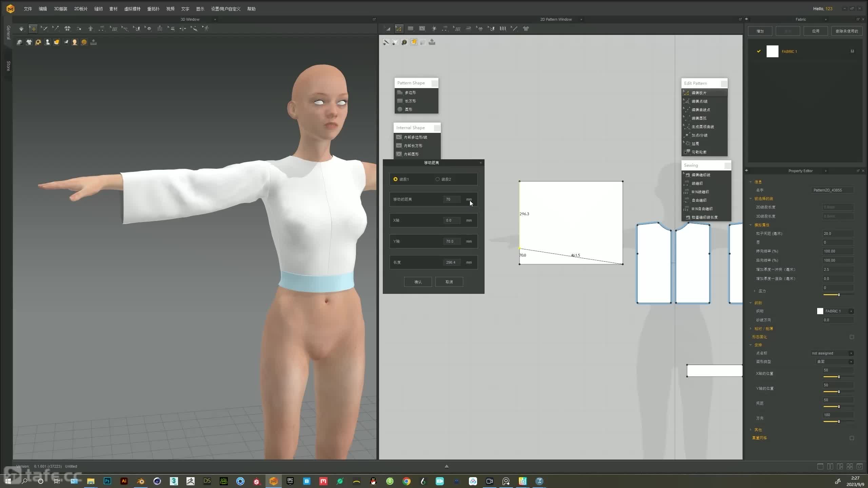
Task: Toggle the Pattern Shape panel header box
Action: tap(434, 83)
